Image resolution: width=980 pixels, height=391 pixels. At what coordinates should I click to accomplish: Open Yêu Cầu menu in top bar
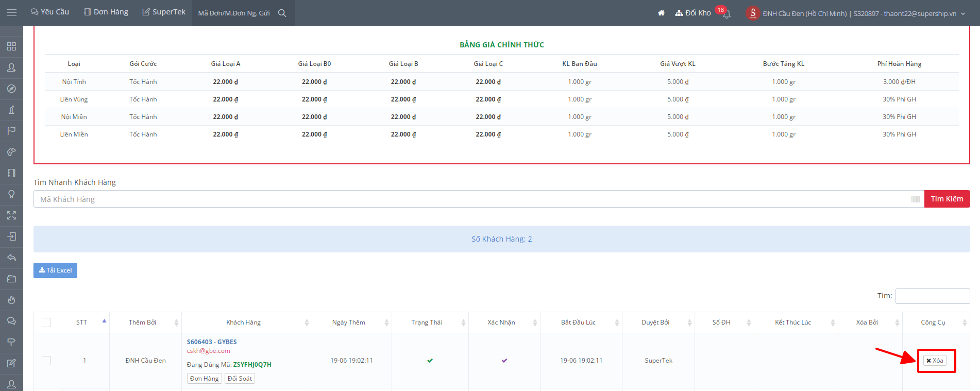point(50,12)
